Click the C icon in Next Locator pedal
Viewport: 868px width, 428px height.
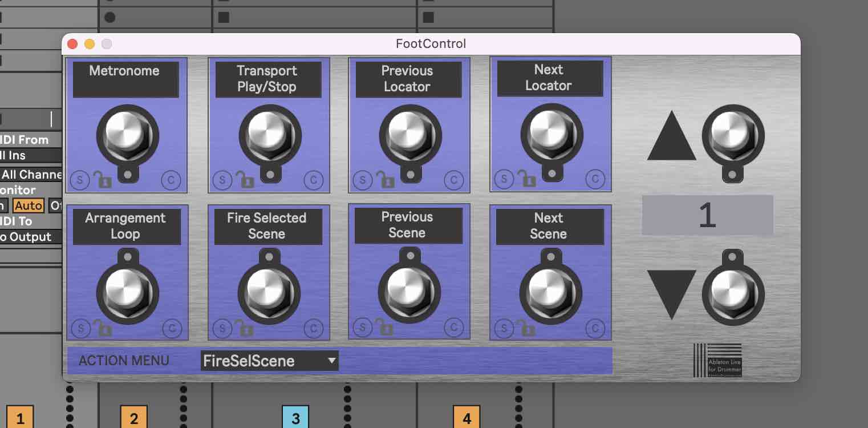pyautogui.click(x=595, y=179)
